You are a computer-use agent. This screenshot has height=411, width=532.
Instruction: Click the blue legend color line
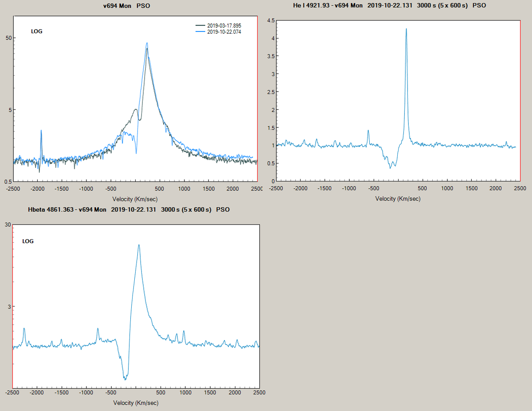coord(200,32)
